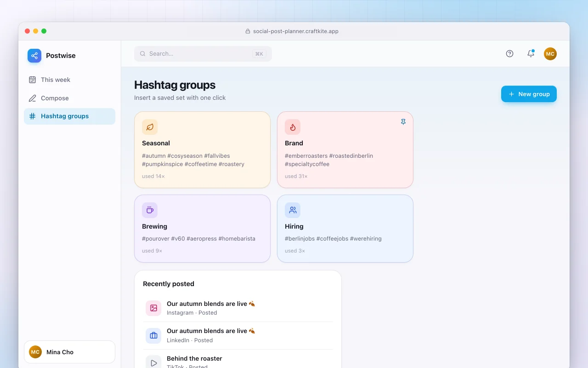
Task: Click the 'used 31×' count
Action: [296, 176]
